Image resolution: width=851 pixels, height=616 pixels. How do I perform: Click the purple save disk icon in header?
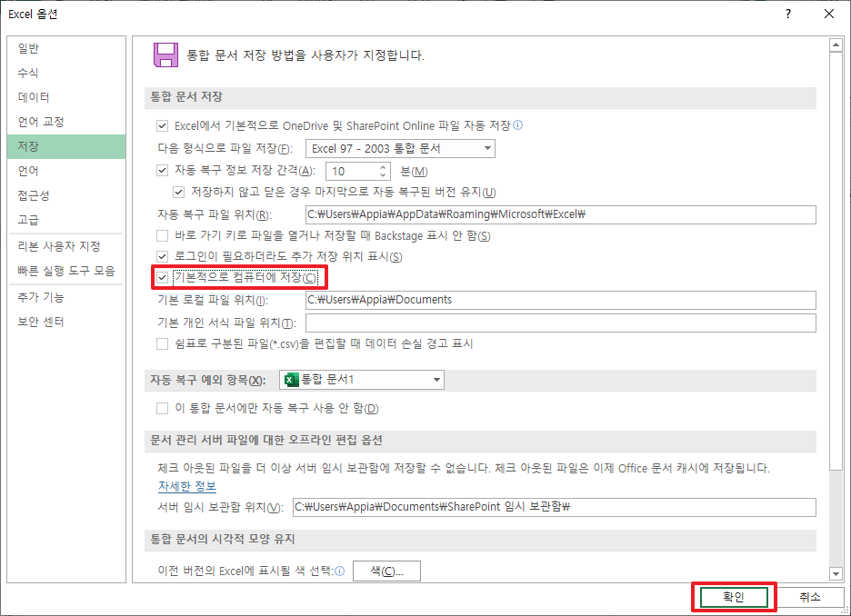tap(165, 55)
